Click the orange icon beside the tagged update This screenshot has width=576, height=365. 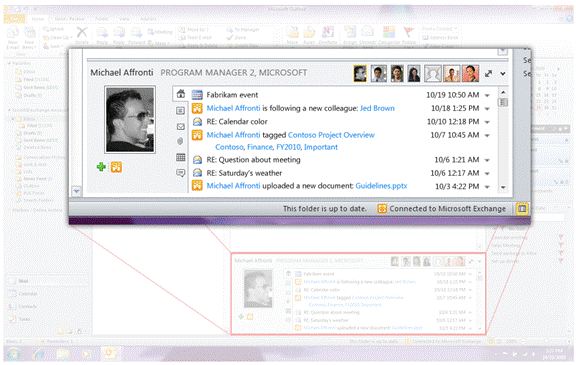tap(197, 135)
